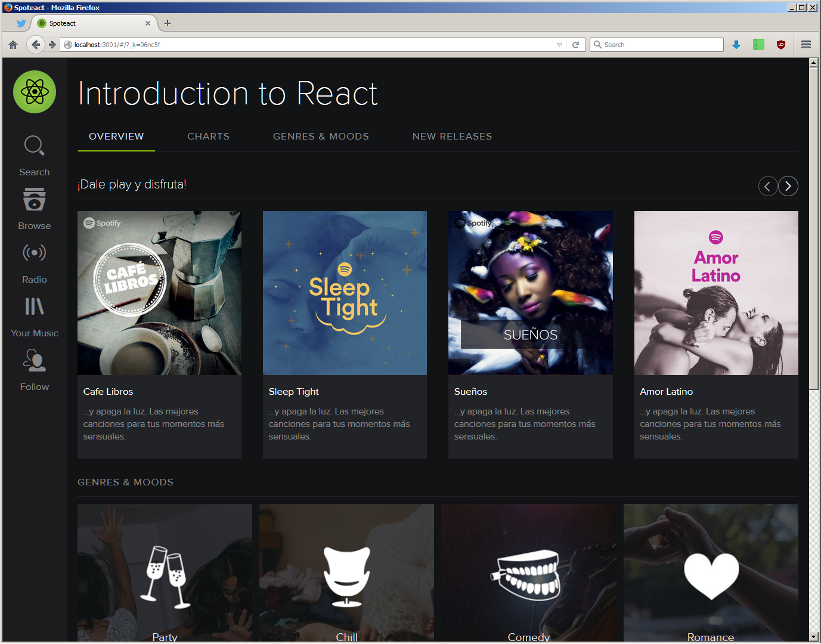Open the Follow people icon
The width and height of the screenshot is (821, 644).
coord(34,360)
